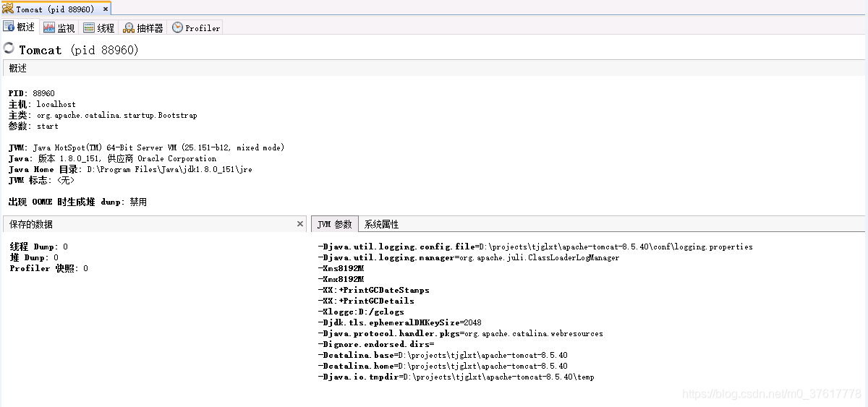This screenshot has height=407, width=868.
Task: Click the -Dcatalina.home argument
Action: [x=443, y=366]
